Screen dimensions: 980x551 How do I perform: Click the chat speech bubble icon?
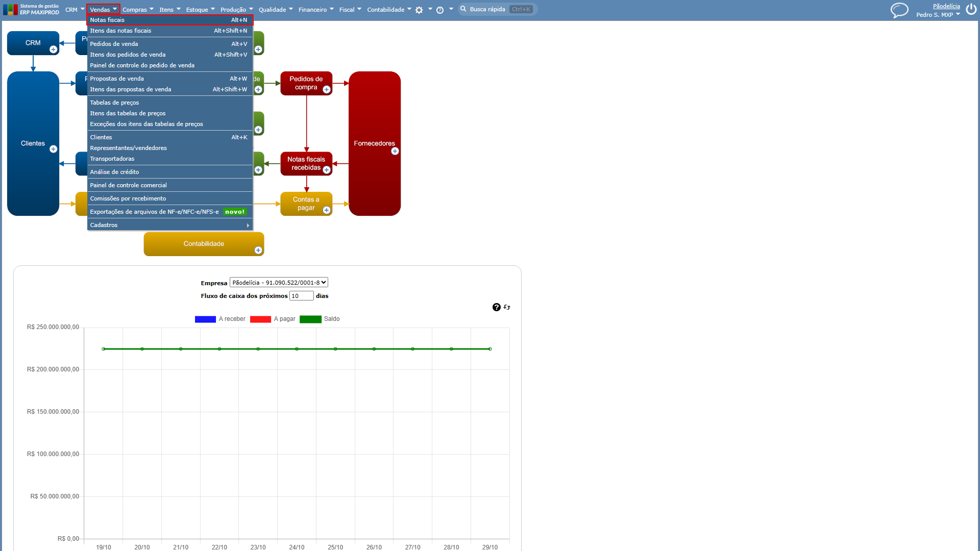[x=899, y=10]
